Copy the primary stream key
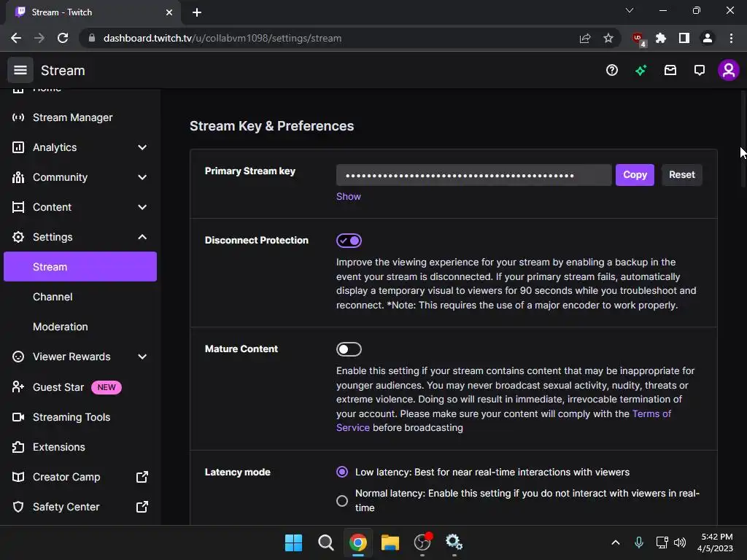This screenshot has width=747, height=560. tap(635, 175)
